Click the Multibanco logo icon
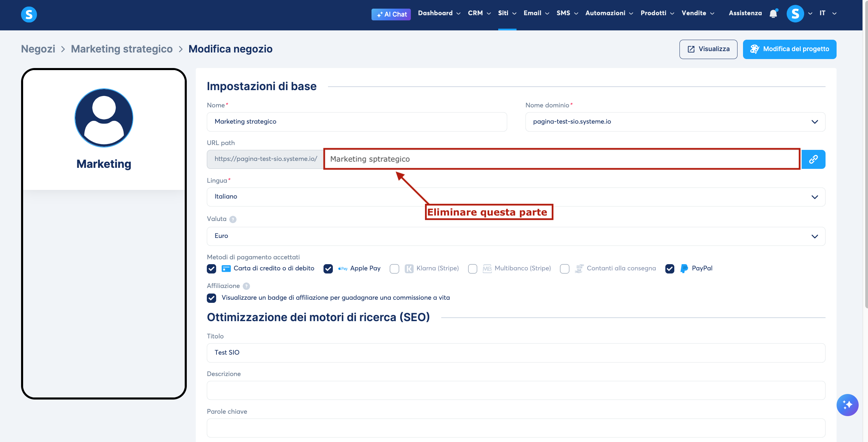This screenshot has height=442, width=868. pyautogui.click(x=487, y=269)
